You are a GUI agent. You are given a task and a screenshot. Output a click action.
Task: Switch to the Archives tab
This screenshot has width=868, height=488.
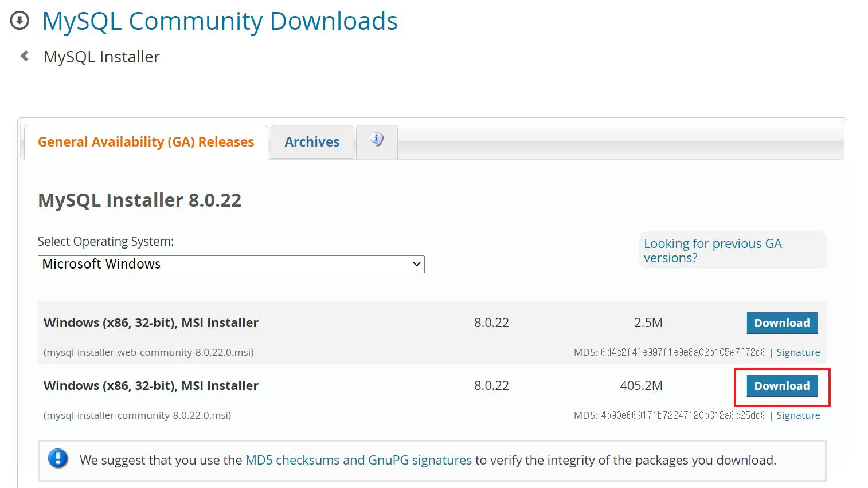click(x=311, y=141)
